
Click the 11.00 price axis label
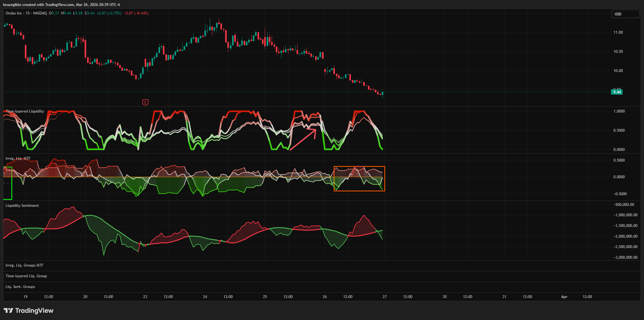click(618, 32)
